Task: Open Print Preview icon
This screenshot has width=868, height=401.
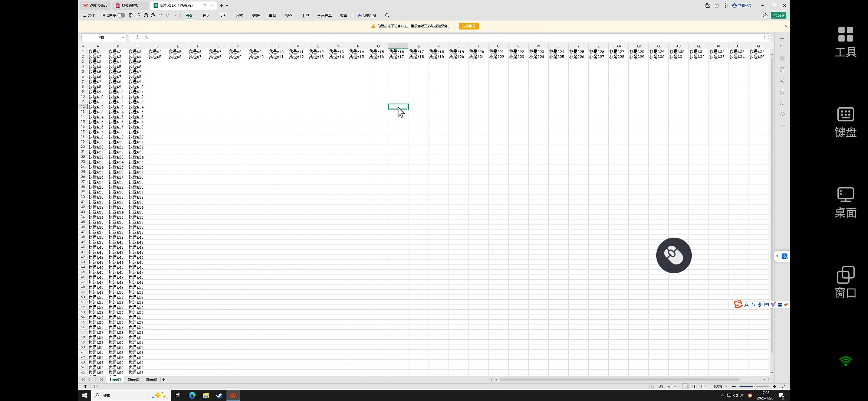Action: tap(153, 16)
